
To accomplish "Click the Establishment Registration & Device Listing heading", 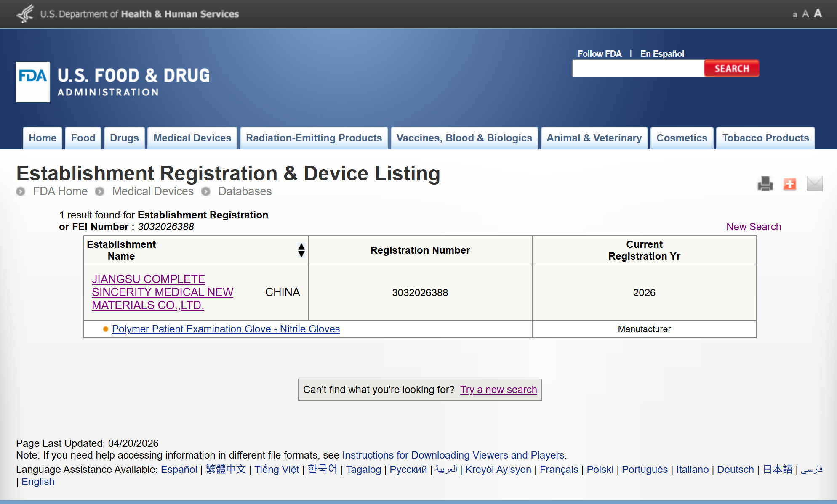I will pos(228,173).
